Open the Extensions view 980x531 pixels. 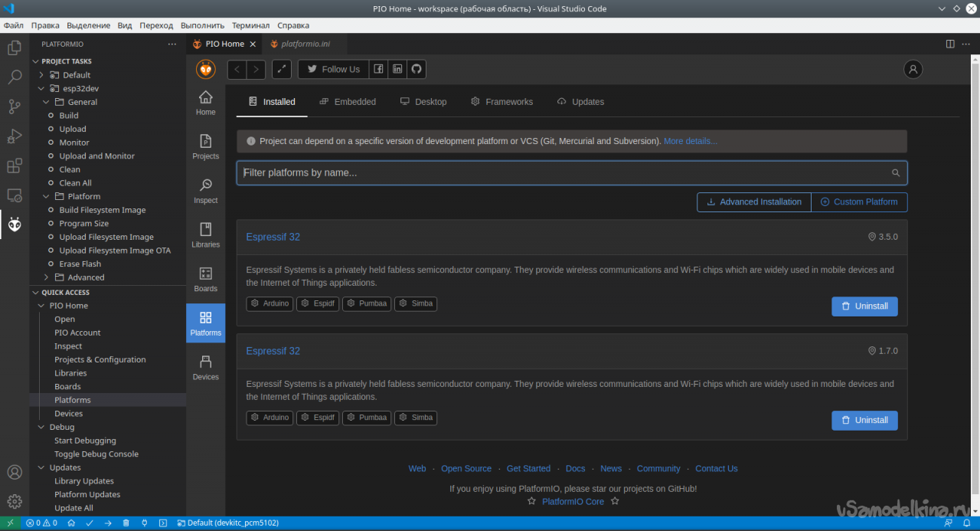[x=15, y=166]
